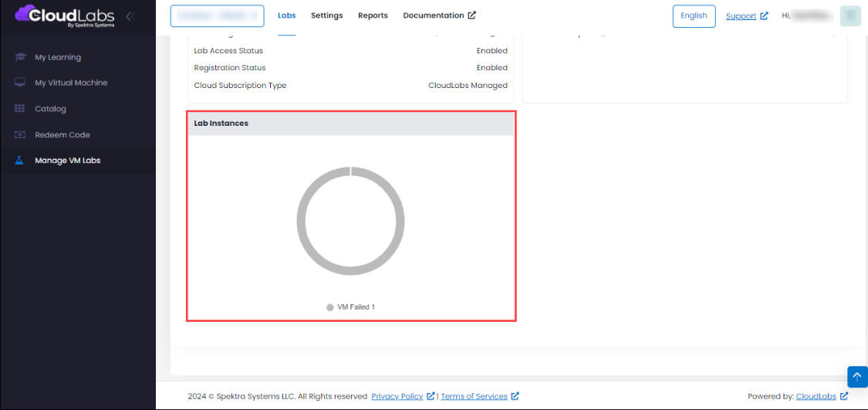Click the Enabled value for Registration Status
The width and height of the screenshot is (868, 410).
492,68
